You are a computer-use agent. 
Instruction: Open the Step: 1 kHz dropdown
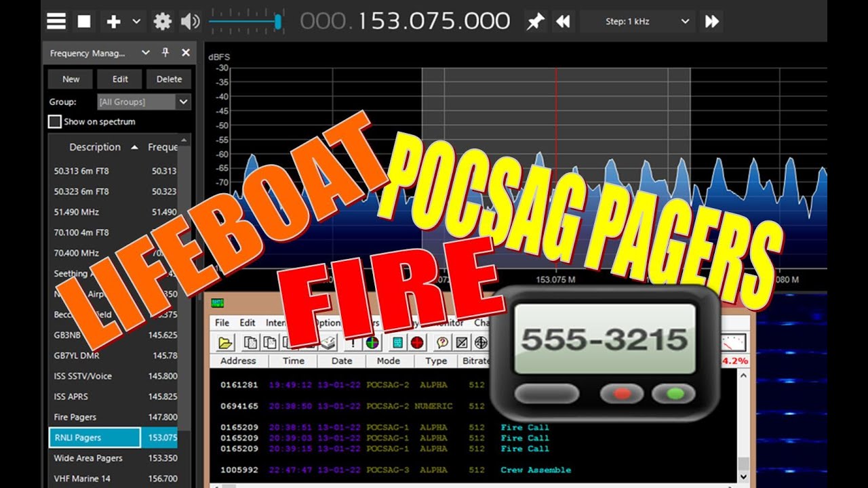pyautogui.click(x=637, y=22)
